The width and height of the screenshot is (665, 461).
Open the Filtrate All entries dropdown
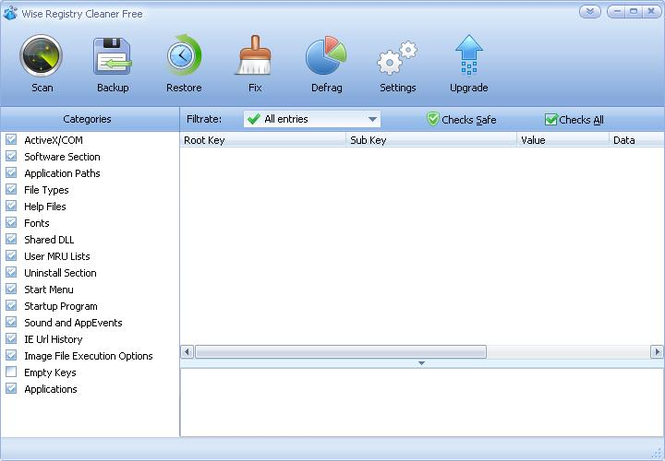click(312, 119)
